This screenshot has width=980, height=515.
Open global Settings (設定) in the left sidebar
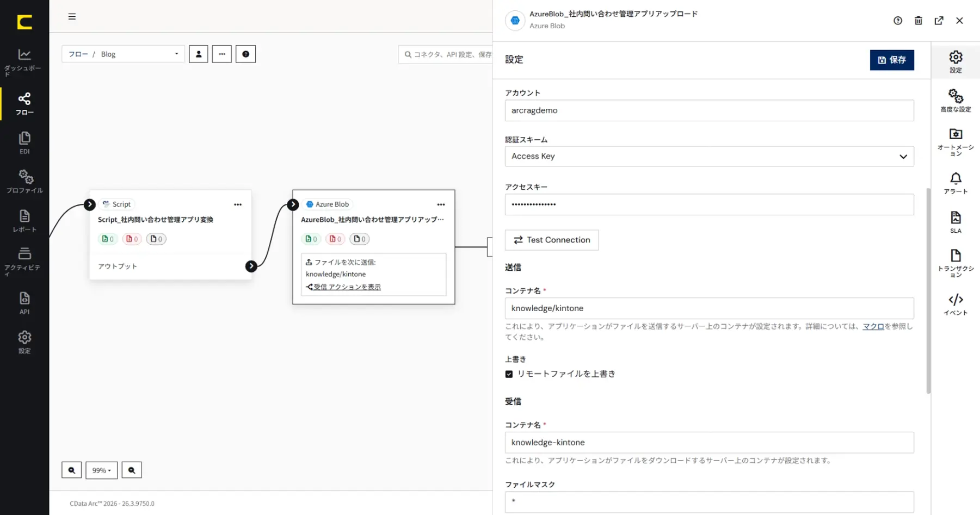click(24, 343)
